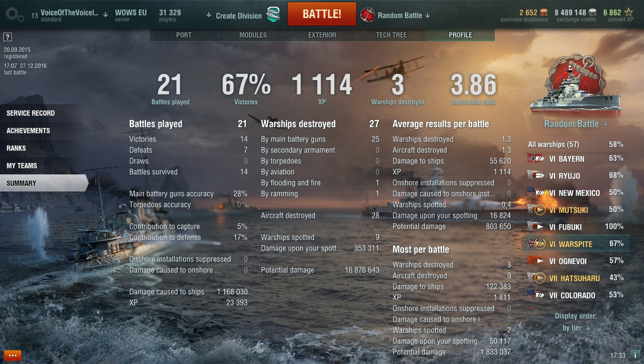
Task: Select VII Colorado in warships list
Action: (x=576, y=295)
